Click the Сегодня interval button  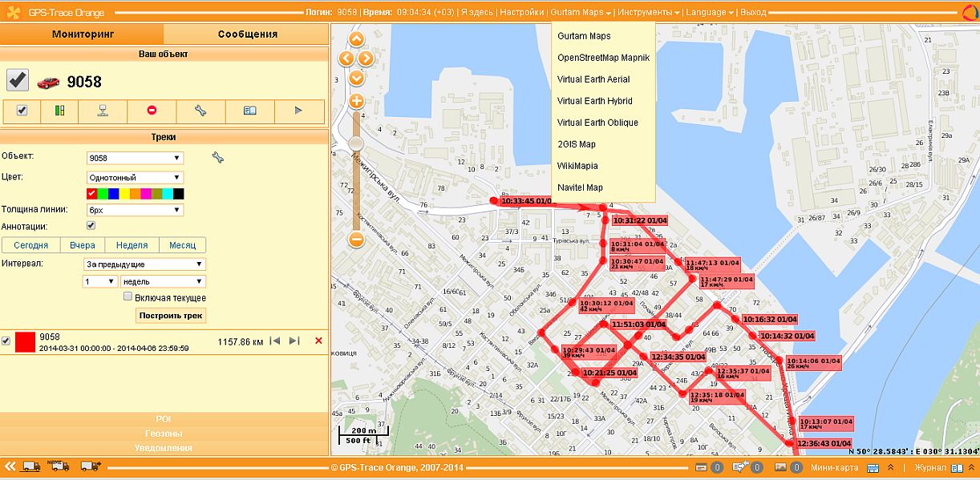30,245
